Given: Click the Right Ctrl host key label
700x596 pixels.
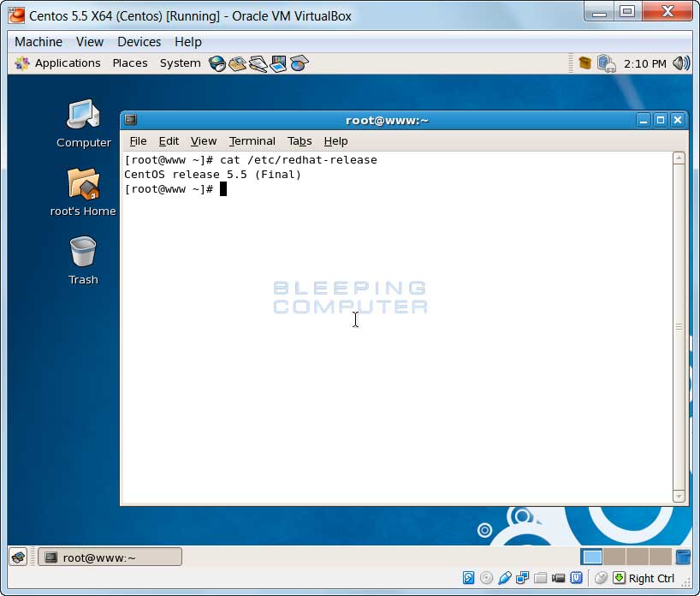Looking at the screenshot, I should pyautogui.click(x=651, y=579).
